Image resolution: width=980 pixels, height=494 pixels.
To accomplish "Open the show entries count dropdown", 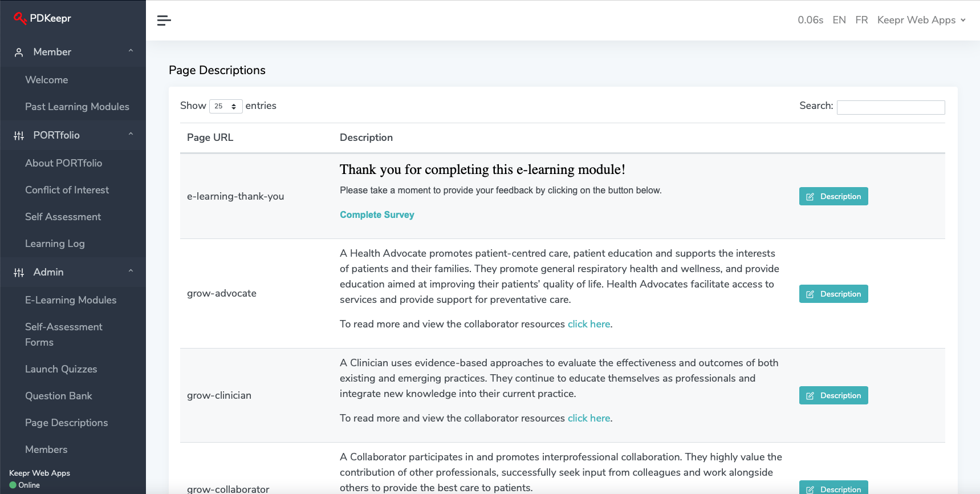I will pyautogui.click(x=226, y=106).
